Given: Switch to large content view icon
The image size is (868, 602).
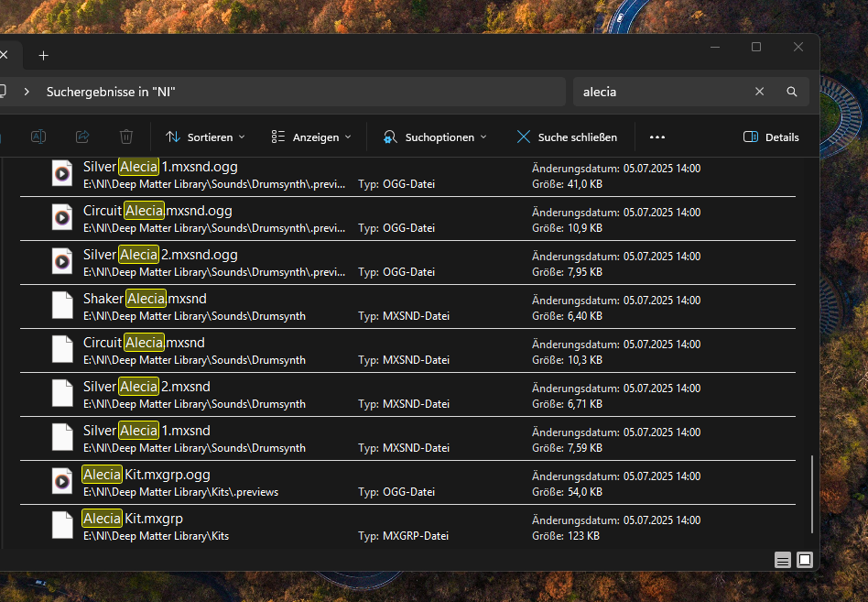Looking at the screenshot, I should pyautogui.click(x=805, y=560).
